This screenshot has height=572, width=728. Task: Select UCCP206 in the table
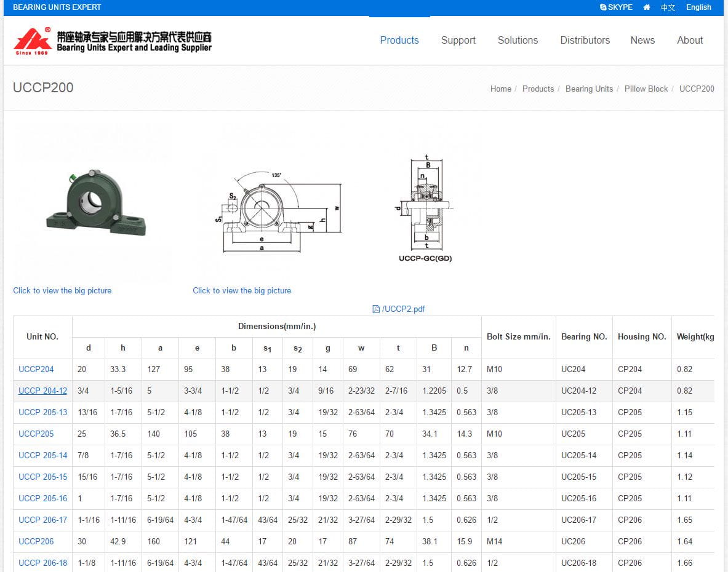36,541
